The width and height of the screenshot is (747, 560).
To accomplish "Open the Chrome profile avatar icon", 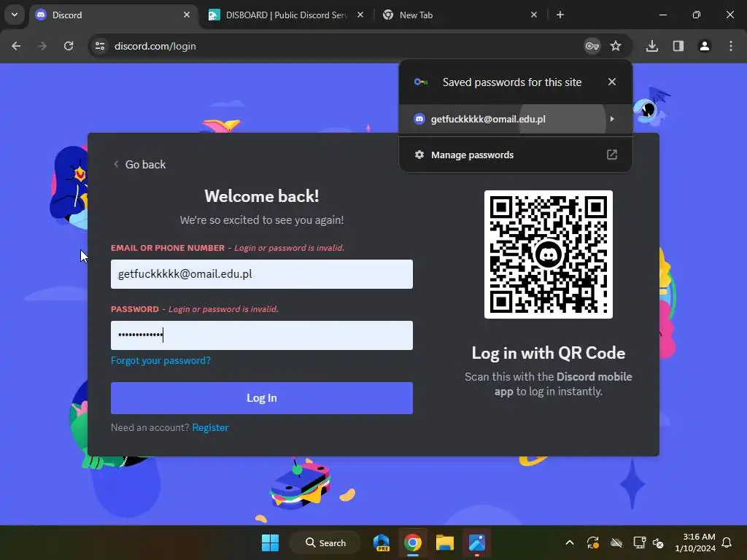I will (705, 46).
